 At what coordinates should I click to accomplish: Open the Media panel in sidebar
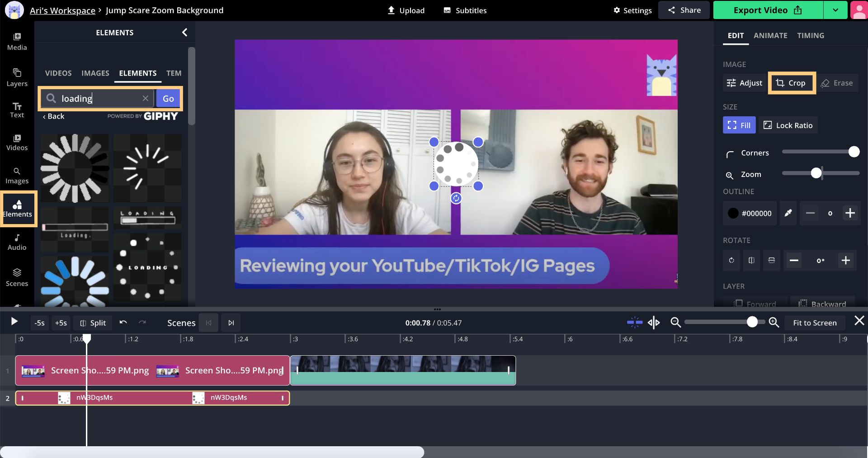pyautogui.click(x=17, y=41)
